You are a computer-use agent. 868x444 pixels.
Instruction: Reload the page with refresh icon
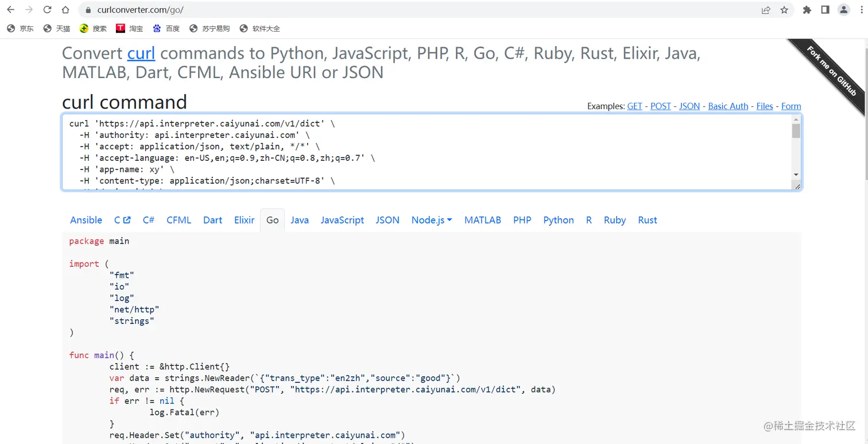47,10
